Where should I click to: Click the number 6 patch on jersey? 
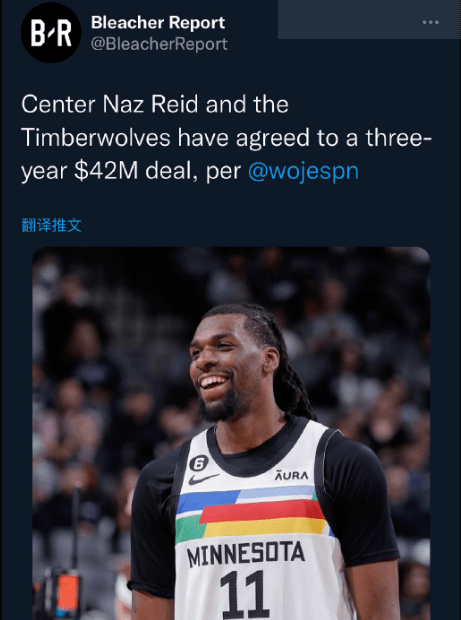pyautogui.click(x=198, y=462)
